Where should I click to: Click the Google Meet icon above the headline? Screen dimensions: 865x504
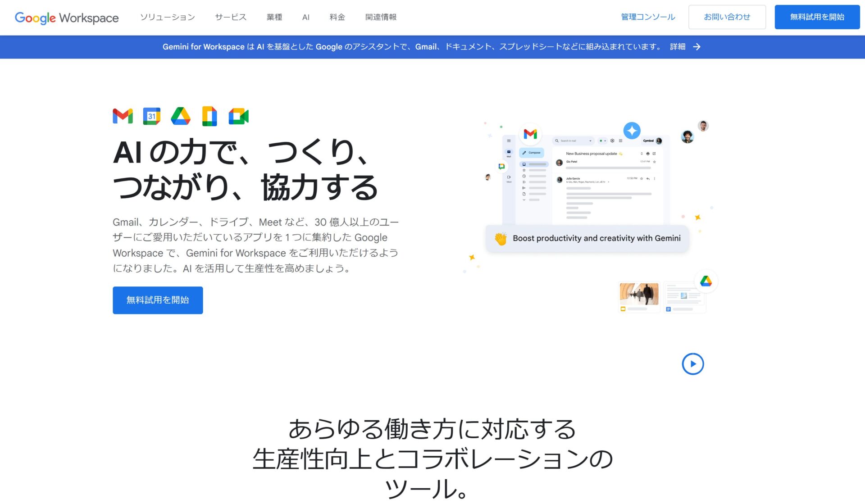pos(238,116)
